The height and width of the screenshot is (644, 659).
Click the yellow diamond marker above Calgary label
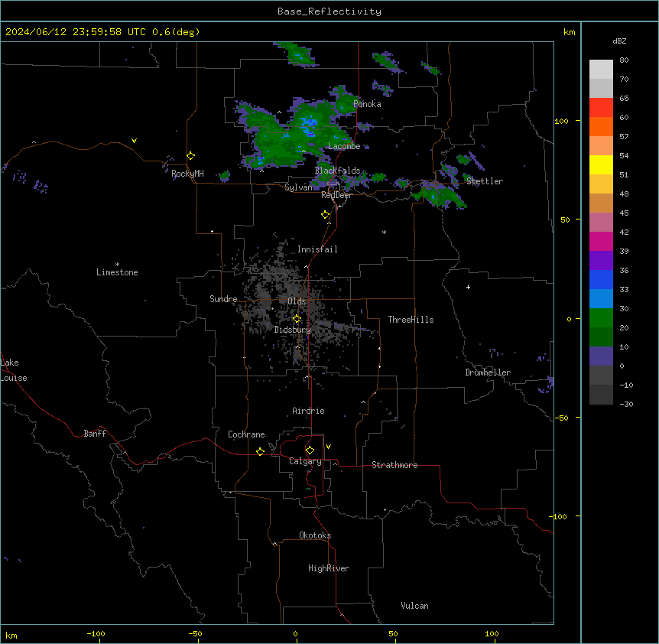pyautogui.click(x=310, y=450)
